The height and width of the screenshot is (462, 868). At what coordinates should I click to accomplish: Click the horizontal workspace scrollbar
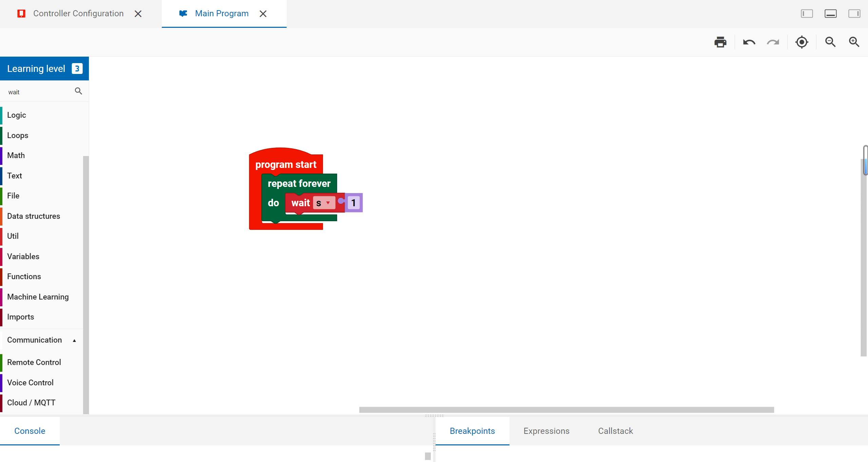(566, 410)
